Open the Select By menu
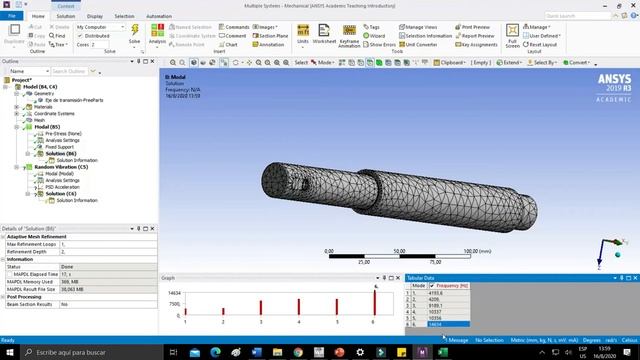Screen dimensions: 640x360 click(x=542, y=62)
